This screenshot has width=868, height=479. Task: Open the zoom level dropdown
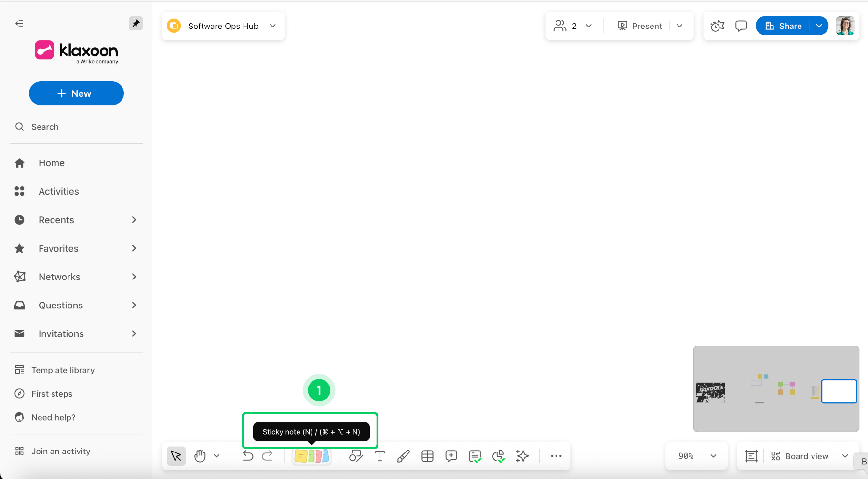pyautogui.click(x=696, y=456)
